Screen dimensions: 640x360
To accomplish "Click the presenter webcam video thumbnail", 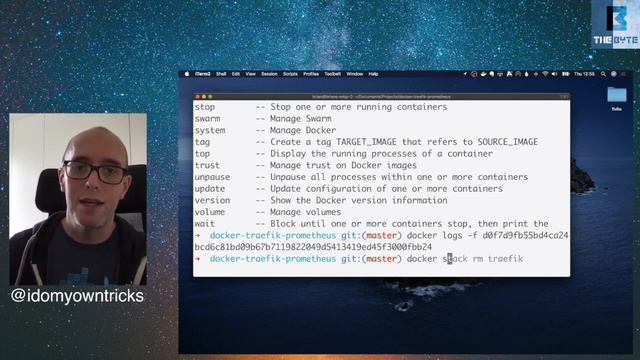I will (x=78, y=199).
